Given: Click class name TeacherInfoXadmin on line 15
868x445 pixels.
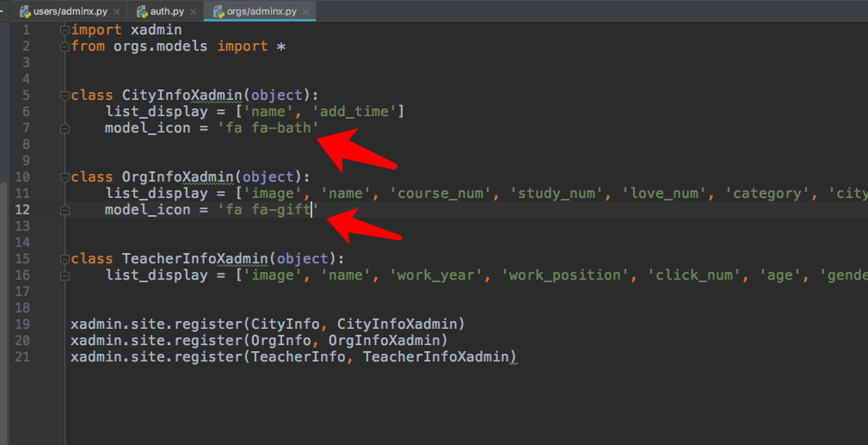Looking at the screenshot, I should [195, 259].
